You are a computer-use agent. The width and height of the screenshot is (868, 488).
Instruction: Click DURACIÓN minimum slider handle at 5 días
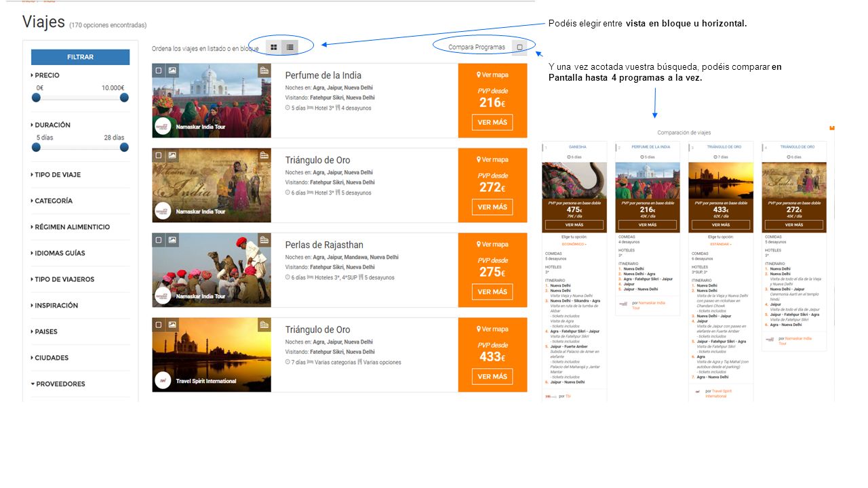tap(37, 147)
